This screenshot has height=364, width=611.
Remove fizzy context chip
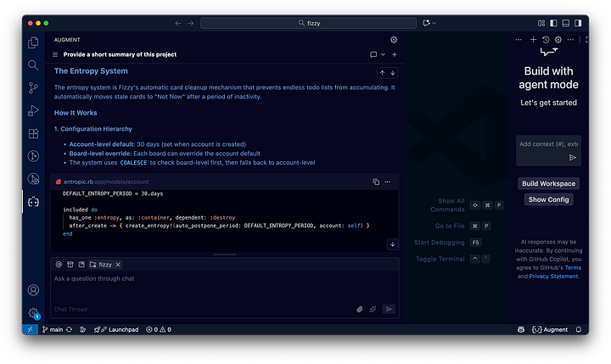(118, 265)
